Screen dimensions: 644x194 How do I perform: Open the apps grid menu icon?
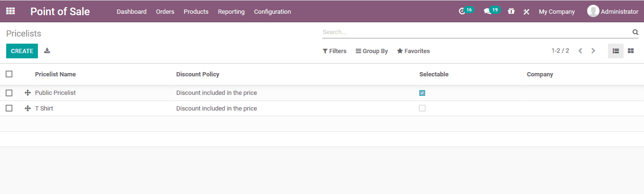tap(10, 11)
